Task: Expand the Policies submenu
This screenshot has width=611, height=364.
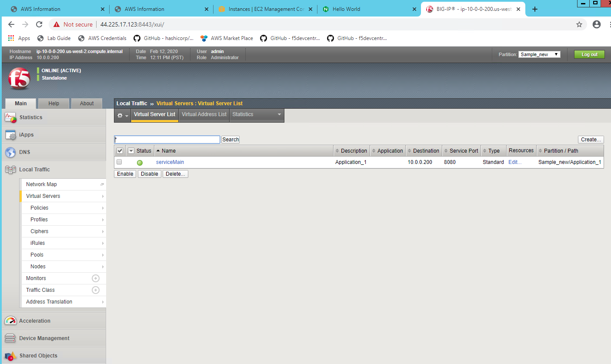Action: click(103, 208)
